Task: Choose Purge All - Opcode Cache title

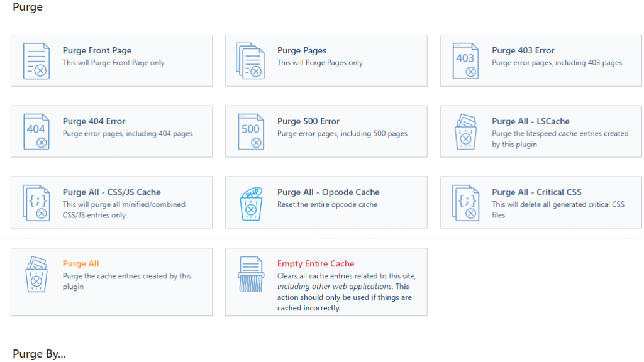Action: pos(328,192)
